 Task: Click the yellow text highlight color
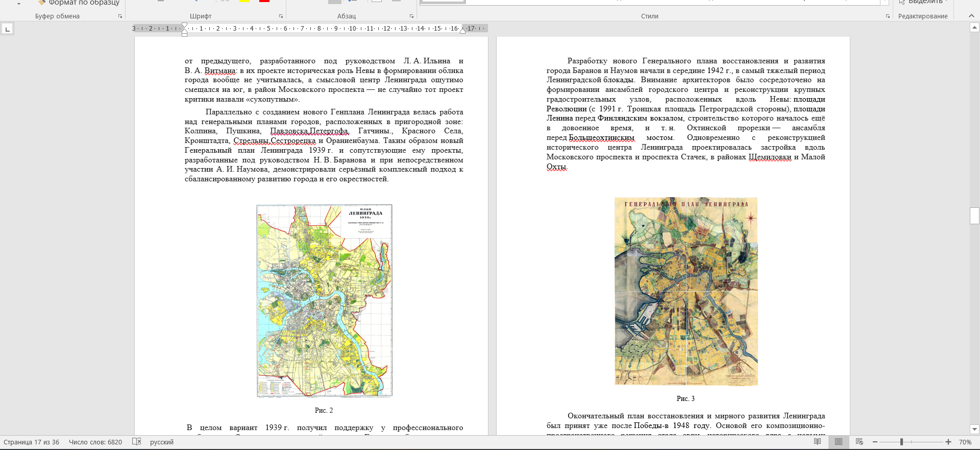(244, 1)
